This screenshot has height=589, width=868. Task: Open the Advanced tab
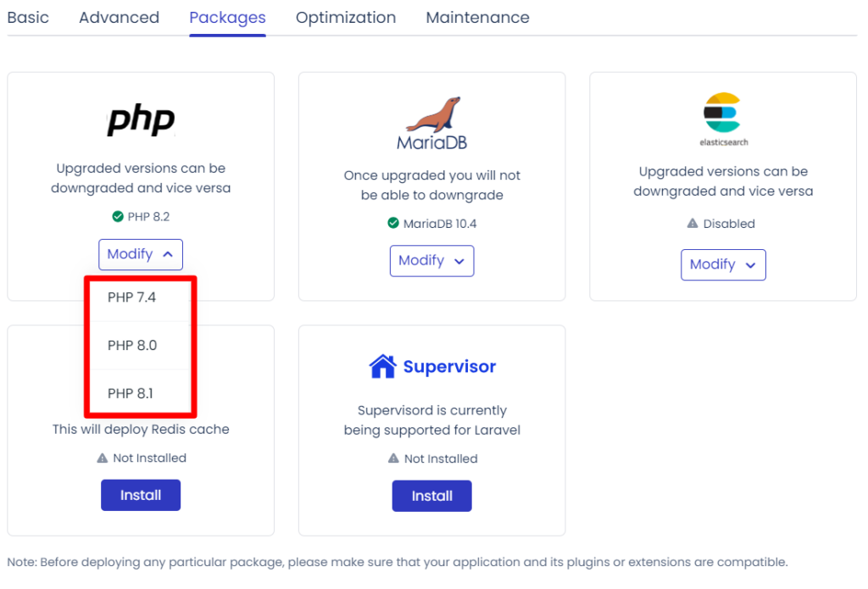point(119,17)
